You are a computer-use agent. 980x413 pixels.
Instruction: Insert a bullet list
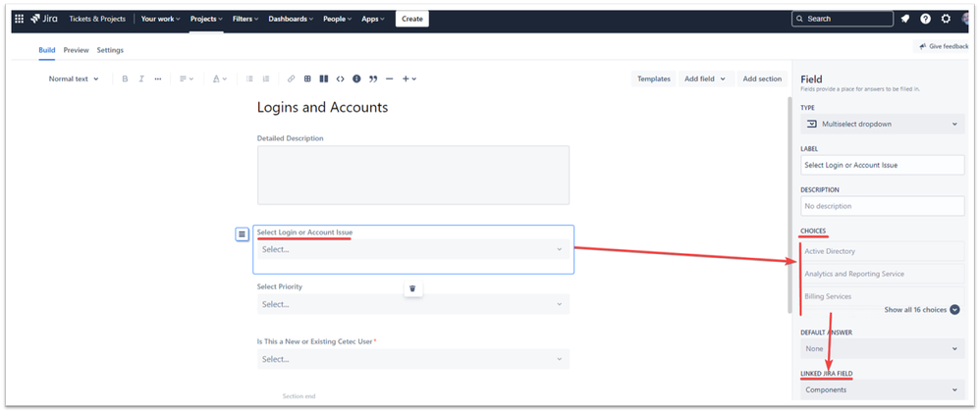pyautogui.click(x=249, y=78)
